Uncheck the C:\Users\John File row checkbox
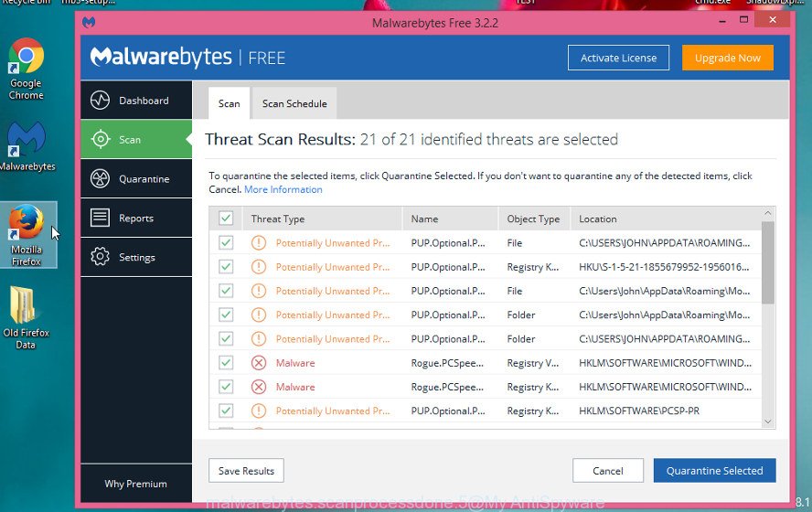Viewport: 812px width, 512px height. click(226, 291)
